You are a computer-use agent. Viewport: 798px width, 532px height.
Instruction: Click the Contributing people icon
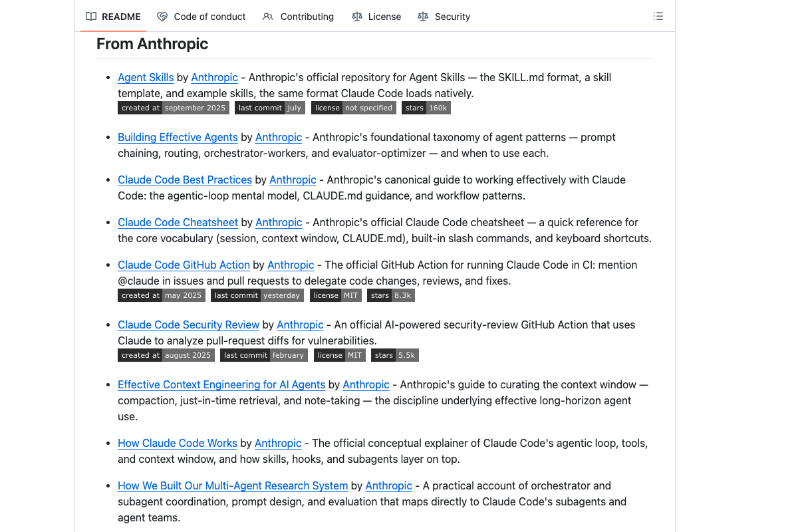pos(268,17)
